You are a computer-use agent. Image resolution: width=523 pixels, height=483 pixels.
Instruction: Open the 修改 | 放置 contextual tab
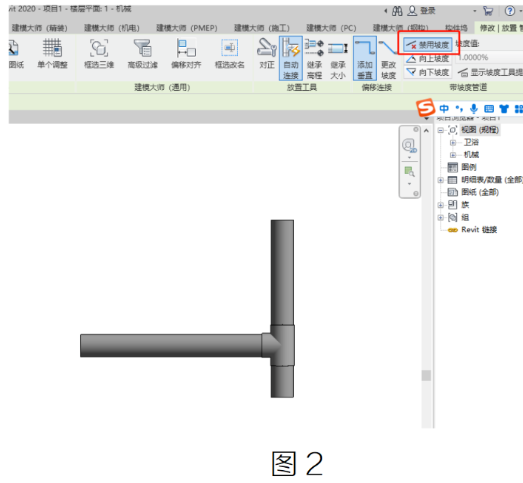(500, 28)
